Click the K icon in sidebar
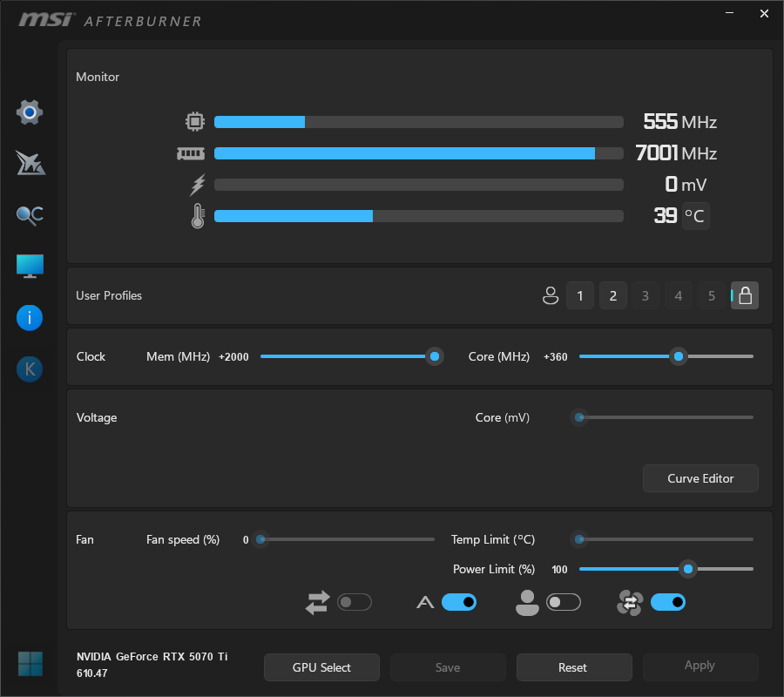784x697 pixels. click(30, 369)
